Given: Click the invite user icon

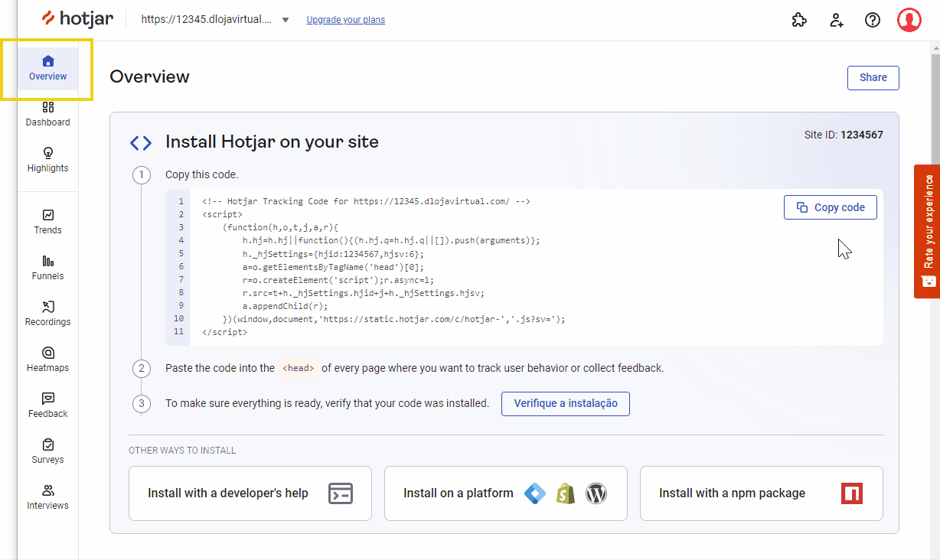Looking at the screenshot, I should (836, 20).
